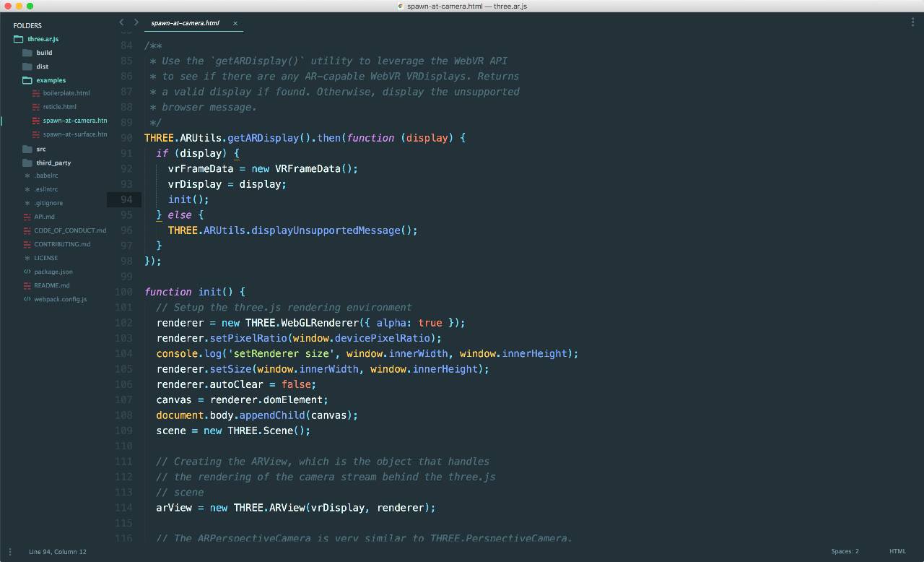Close the spawn-at-camera.html tab
Viewport: 924px width, 562px height.
(x=235, y=23)
